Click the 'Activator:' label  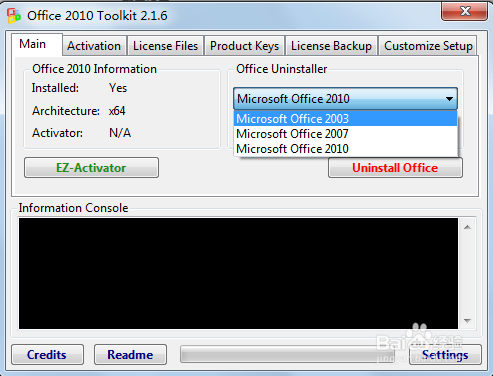pyautogui.click(x=57, y=133)
